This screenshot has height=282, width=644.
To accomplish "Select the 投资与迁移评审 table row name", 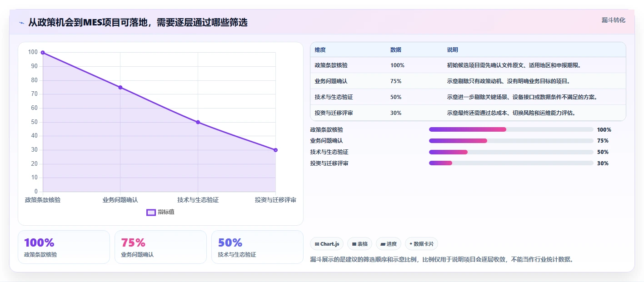I will click(x=334, y=113).
